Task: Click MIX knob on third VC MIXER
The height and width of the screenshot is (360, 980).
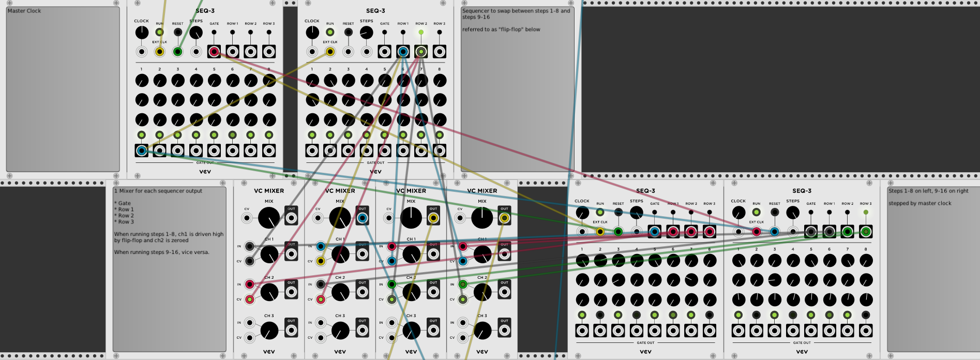Action: (411, 218)
